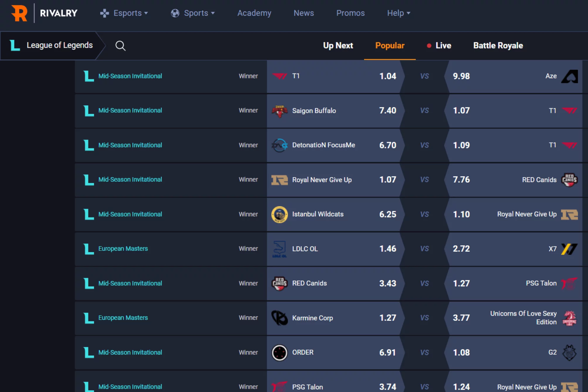Switch to the Up Next tab
588x392 pixels.
(x=338, y=46)
